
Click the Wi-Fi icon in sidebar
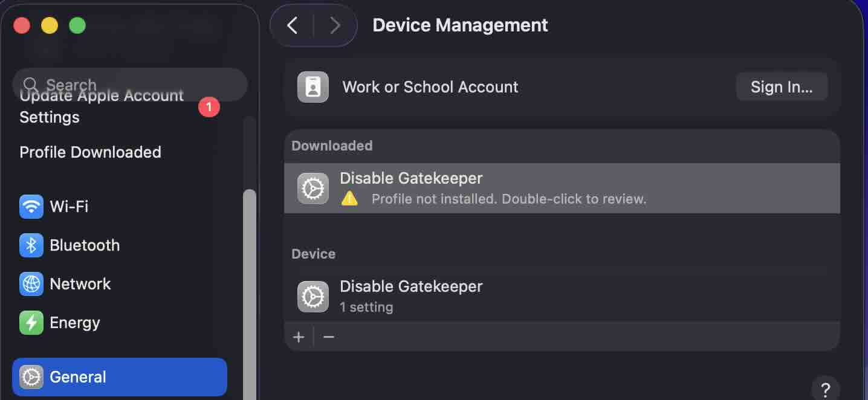coord(31,207)
